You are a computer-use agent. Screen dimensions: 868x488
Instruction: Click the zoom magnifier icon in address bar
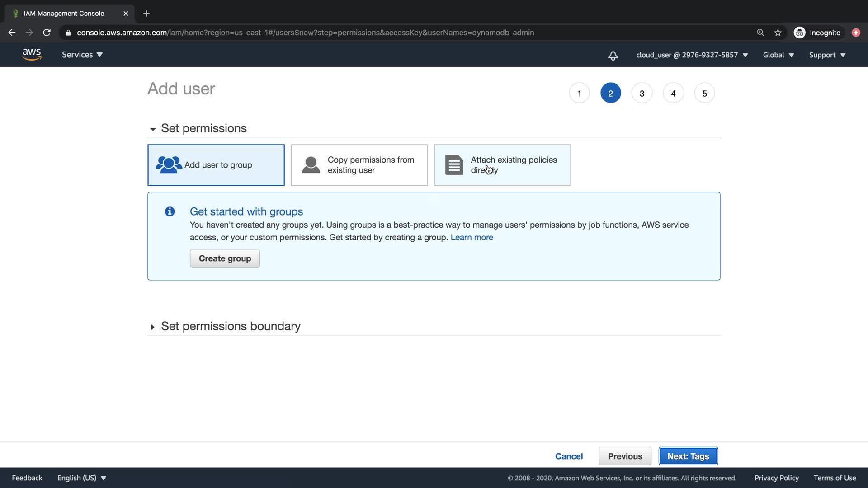pyautogui.click(x=760, y=33)
